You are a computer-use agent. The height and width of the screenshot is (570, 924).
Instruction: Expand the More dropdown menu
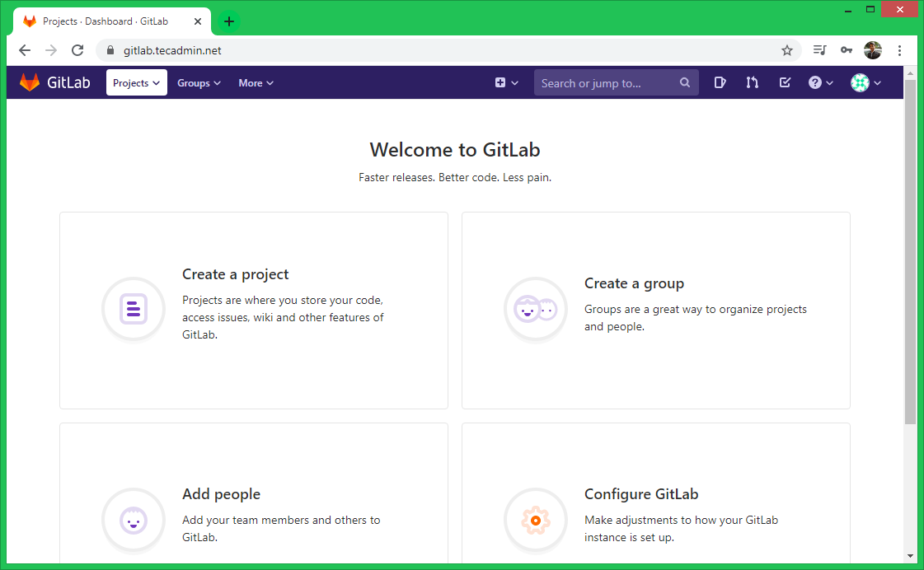point(256,83)
